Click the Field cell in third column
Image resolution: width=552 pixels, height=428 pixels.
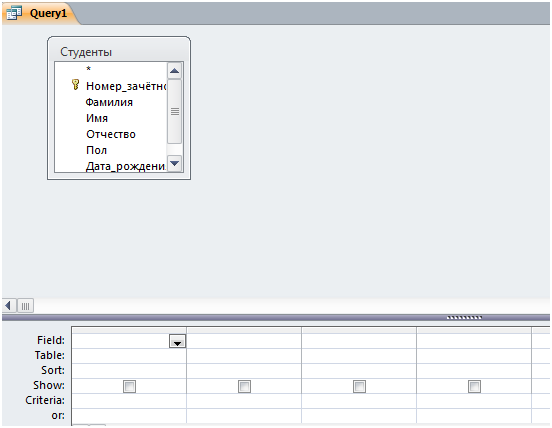(359, 341)
